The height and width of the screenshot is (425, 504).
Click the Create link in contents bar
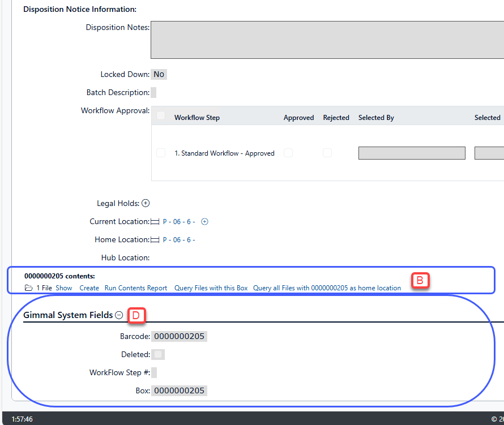(x=89, y=288)
